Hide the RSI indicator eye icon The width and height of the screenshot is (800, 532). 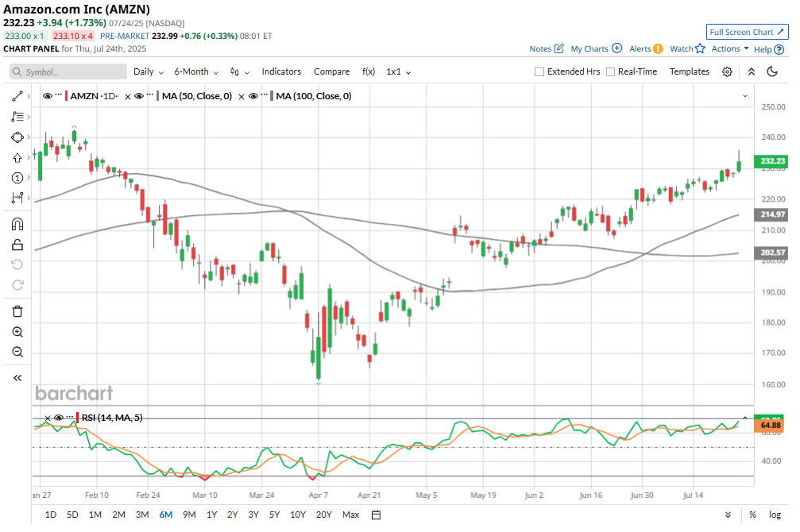pos(59,418)
